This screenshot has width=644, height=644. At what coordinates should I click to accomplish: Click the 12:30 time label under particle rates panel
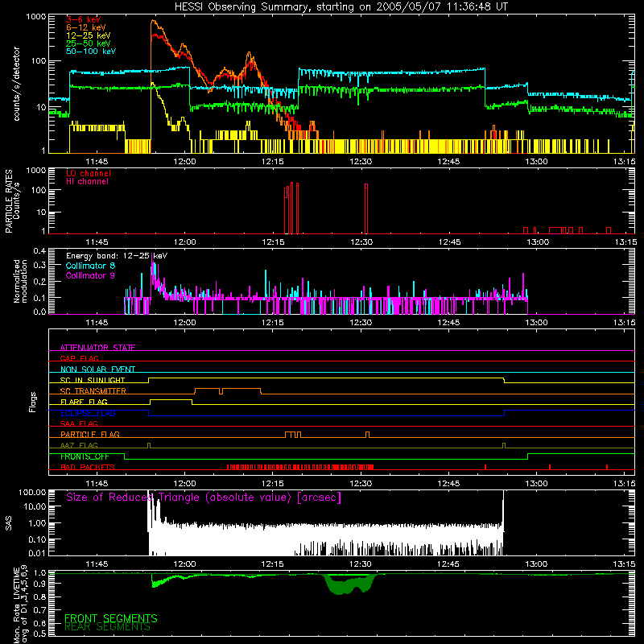point(361,242)
